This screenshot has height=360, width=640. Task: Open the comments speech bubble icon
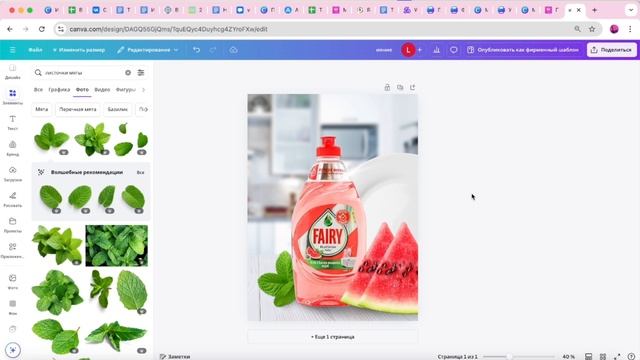point(453,50)
